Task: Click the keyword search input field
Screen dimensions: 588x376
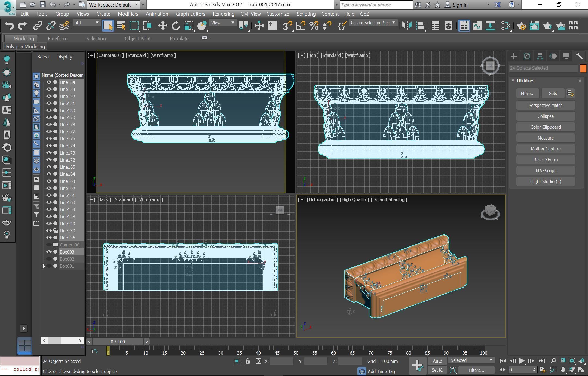Action: (376, 5)
